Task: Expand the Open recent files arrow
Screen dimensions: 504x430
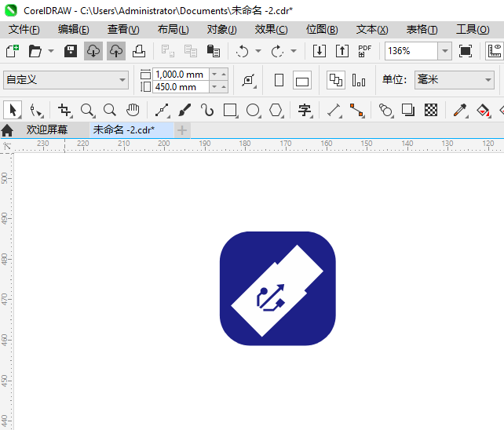Action: [51, 51]
